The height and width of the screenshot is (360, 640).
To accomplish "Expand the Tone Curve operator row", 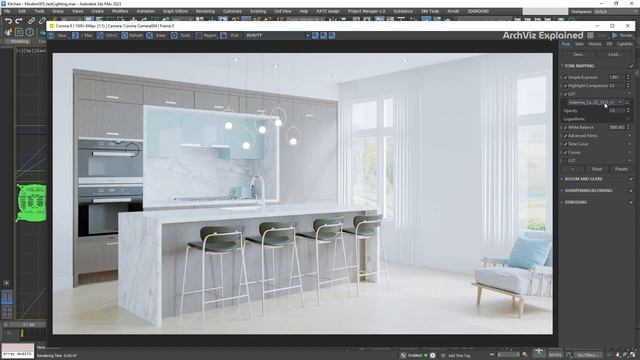I will tap(629, 144).
